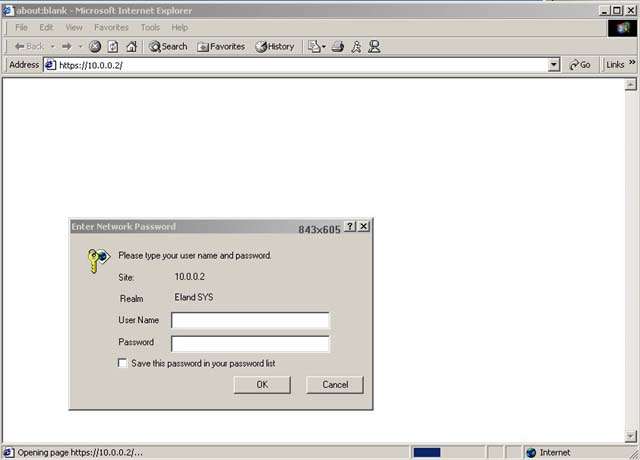Click the Windows logo throbber icon
Image resolution: width=640 pixels, height=460 pixels.
pos(622,28)
